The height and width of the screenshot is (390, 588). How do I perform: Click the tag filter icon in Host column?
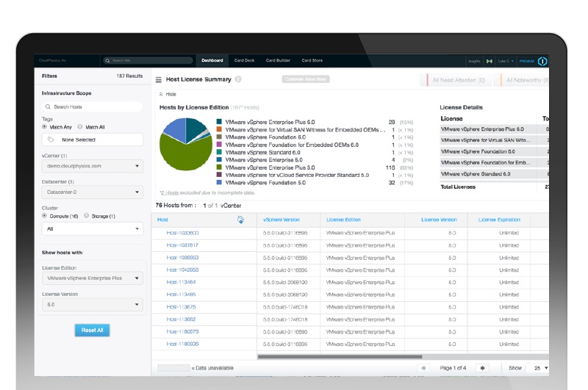(240, 220)
